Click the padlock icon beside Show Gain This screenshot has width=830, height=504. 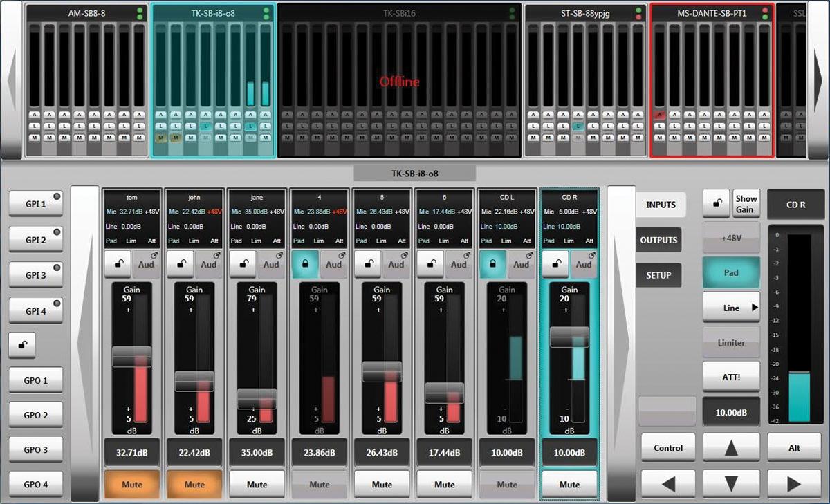pos(716,204)
